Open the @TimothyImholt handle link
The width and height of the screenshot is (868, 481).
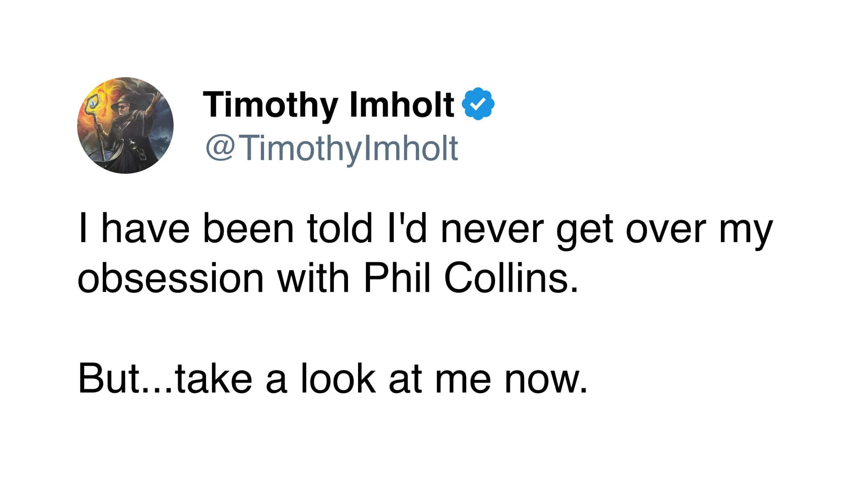(x=332, y=148)
